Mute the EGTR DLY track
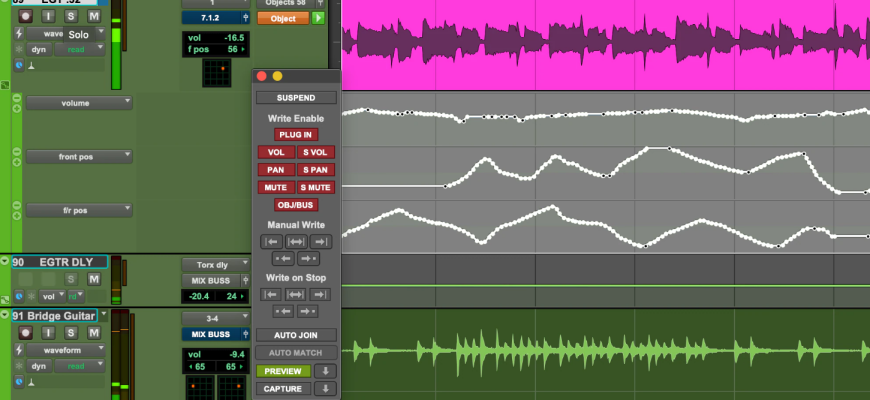 (x=93, y=279)
